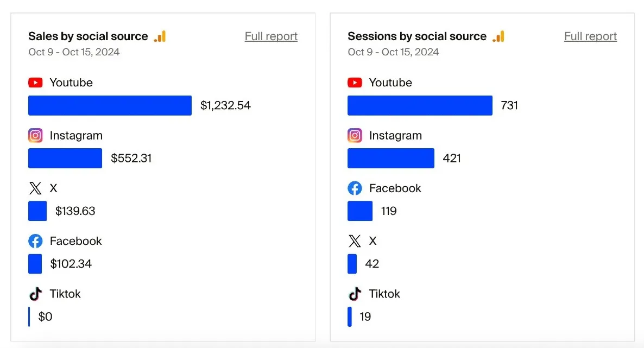The height and width of the screenshot is (348, 644).
Task: Open Full report for Sessions by social source
Action: pyautogui.click(x=590, y=36)
